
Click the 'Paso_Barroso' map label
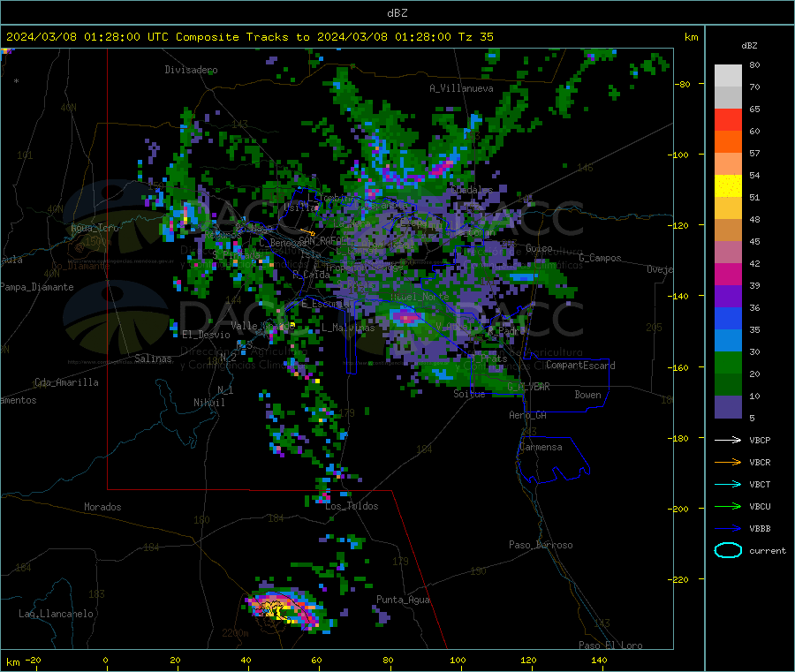point(541,545)
